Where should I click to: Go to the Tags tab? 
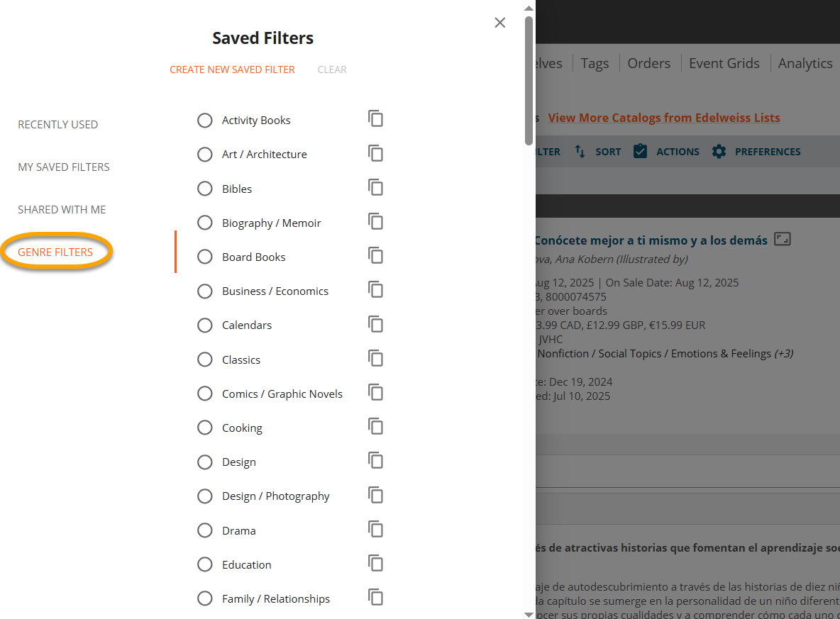[x=595, y=63]
